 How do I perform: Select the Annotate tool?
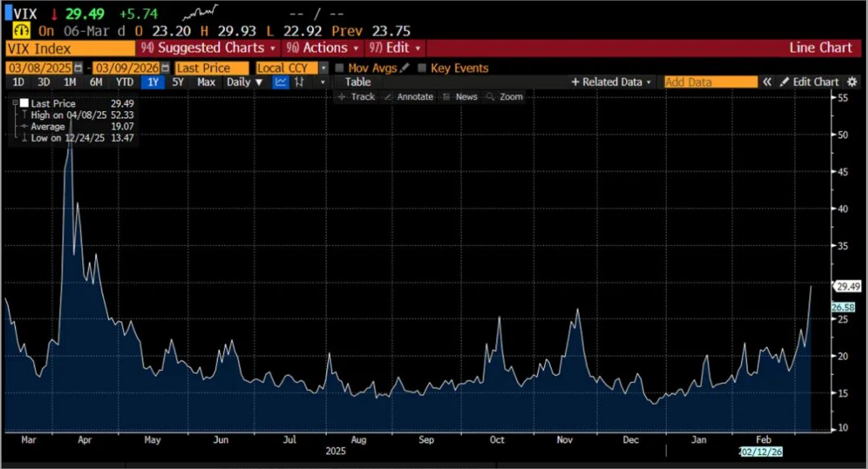[409, 97]
